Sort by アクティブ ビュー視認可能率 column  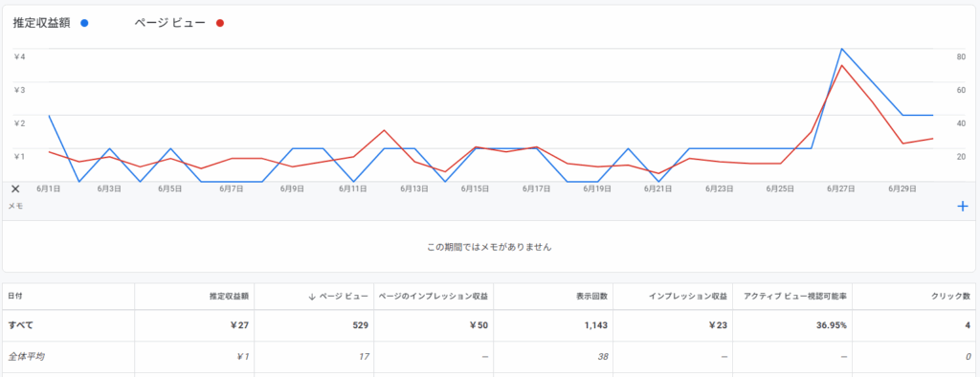click(x=795, y=297)
